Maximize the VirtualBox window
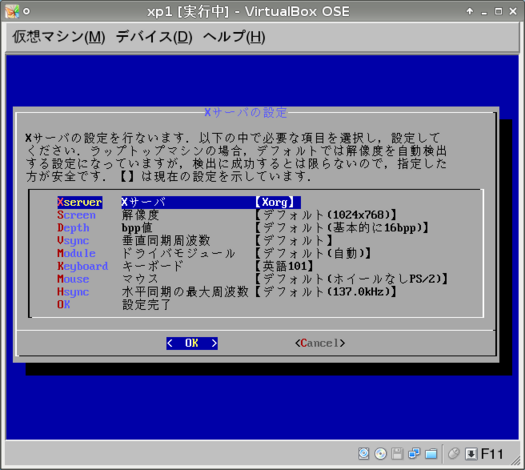The width and height of the screenshot is (525, 470). [x=499, y=12]
